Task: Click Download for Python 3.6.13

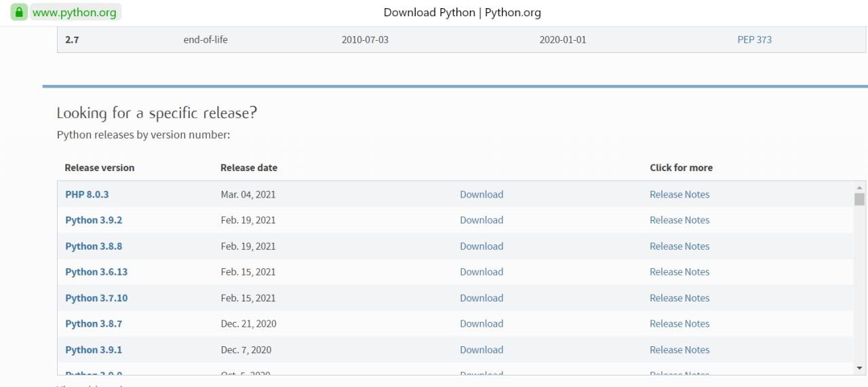Action: click(x=481, y=272)
